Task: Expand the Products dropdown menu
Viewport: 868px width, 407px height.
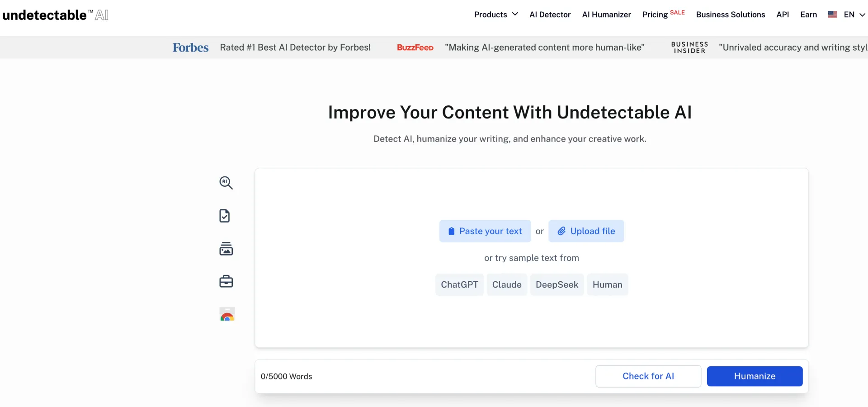Action: click(x=496, y=14)
